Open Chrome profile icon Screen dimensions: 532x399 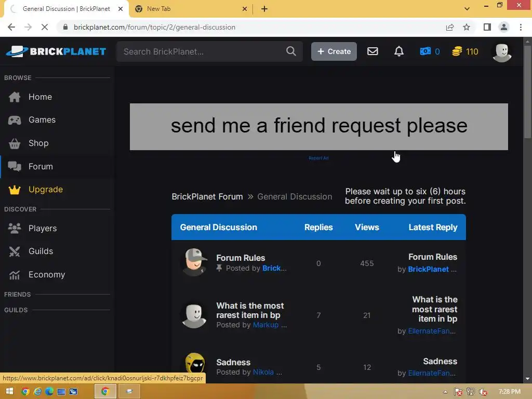pos(504,27)
